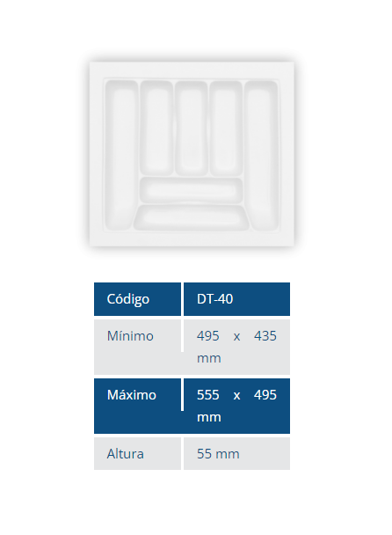Click the second vertical compartment from left
Image resolution: width=392 pixels, height=535 pixels.
tap(156, 128)
